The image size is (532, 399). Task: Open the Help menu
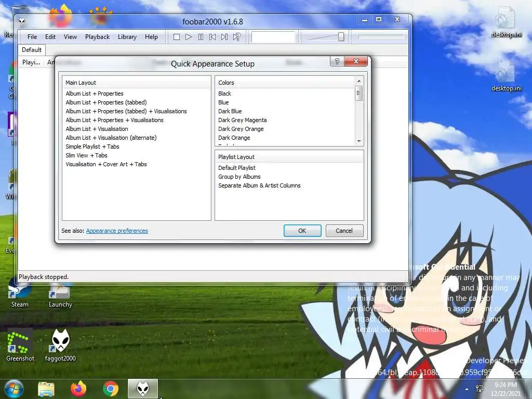click(151, 37)
